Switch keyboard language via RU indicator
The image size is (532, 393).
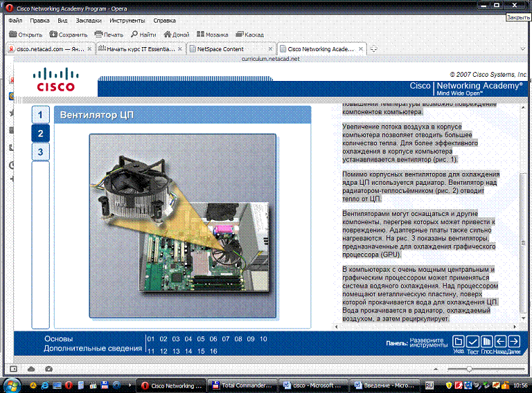pyautogui.click(x=429, y=385)
